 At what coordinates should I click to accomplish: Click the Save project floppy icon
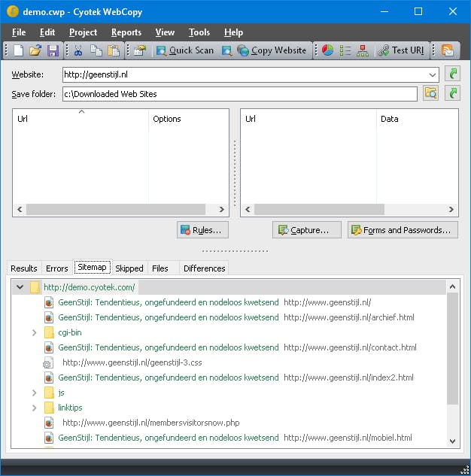[53, 50]
